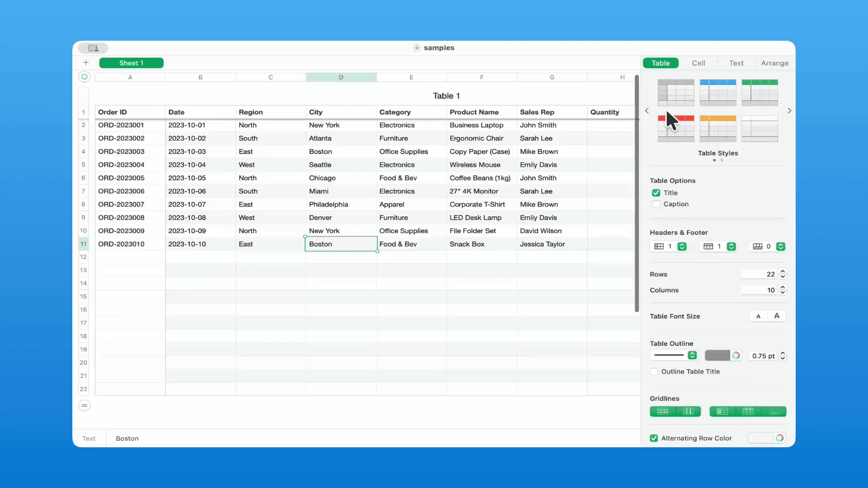Select the cell Philadelphia
This screenshot has width=868, height=488.
(x=341, y=204)
